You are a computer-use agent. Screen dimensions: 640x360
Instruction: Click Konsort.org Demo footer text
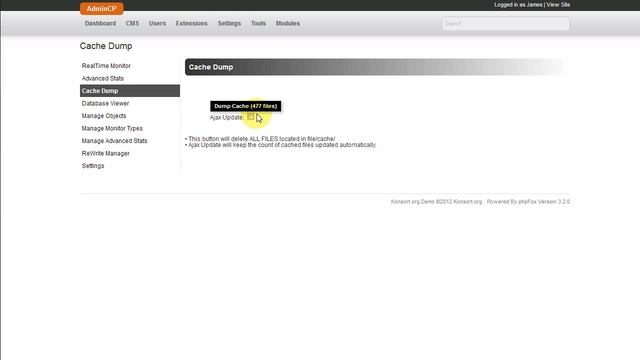click(413, 202)
